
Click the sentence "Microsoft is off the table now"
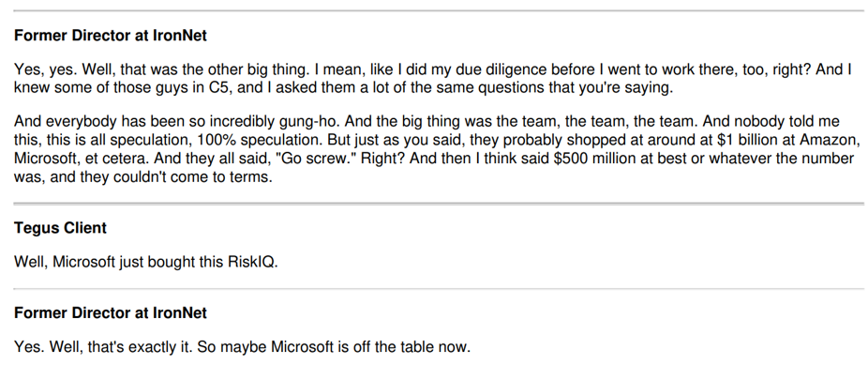(x=368, y=347)
